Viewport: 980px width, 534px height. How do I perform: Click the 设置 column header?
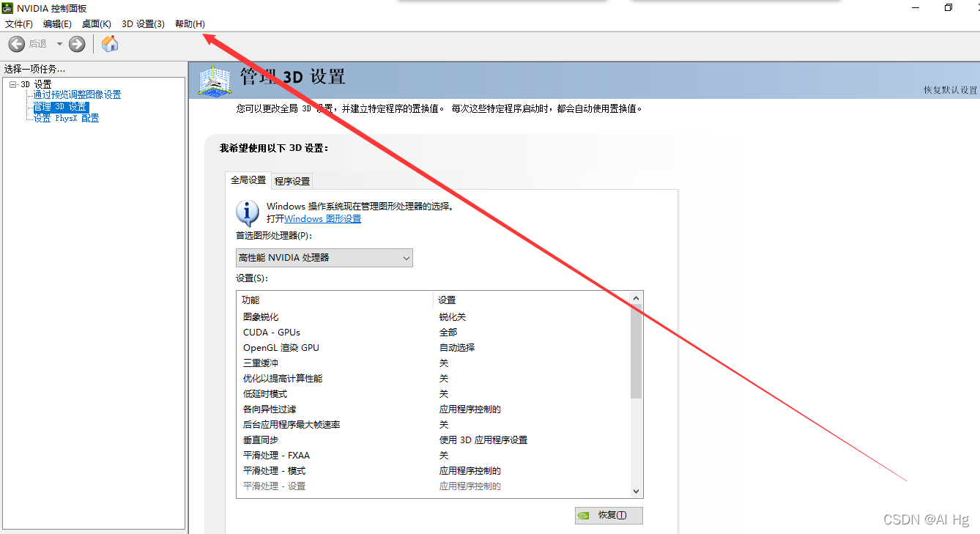[531, 300]
